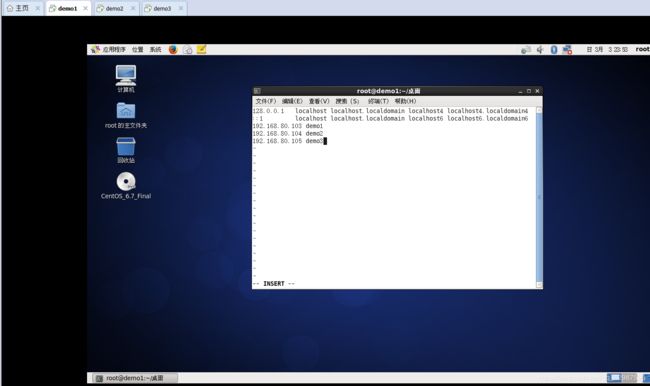Click the -- INSERT -- status text

click(274, 284)
